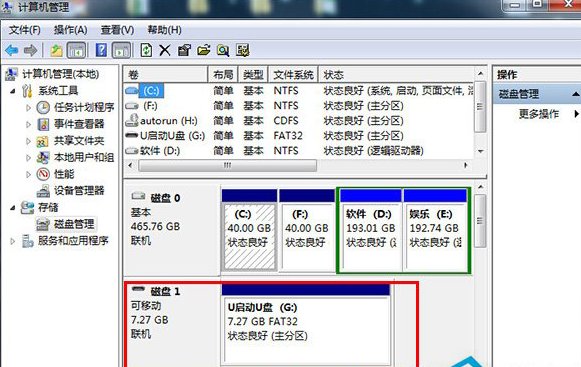The height and width of the screenshot is (367, 581).
Task: Click the 磁盘 1 removable disk icon
Action: point(139,288)
